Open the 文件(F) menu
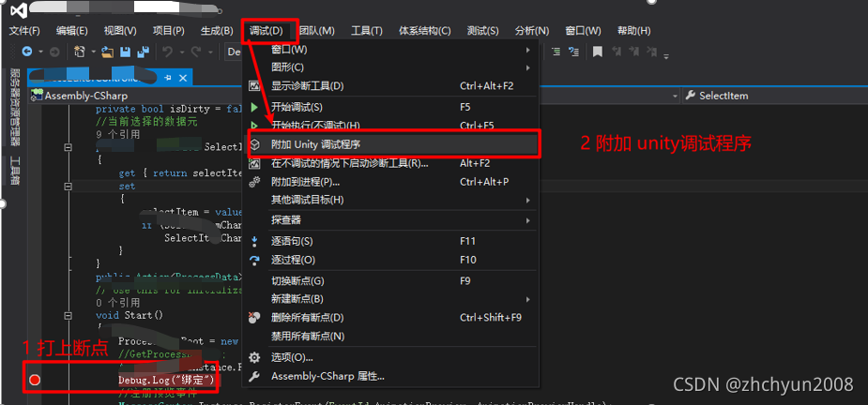The image size is (868, 405). (25, 31)
